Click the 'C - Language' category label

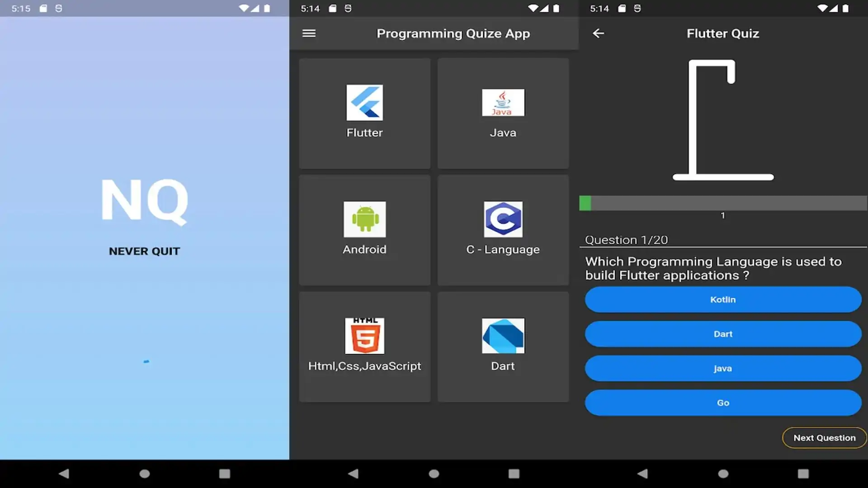503,249
